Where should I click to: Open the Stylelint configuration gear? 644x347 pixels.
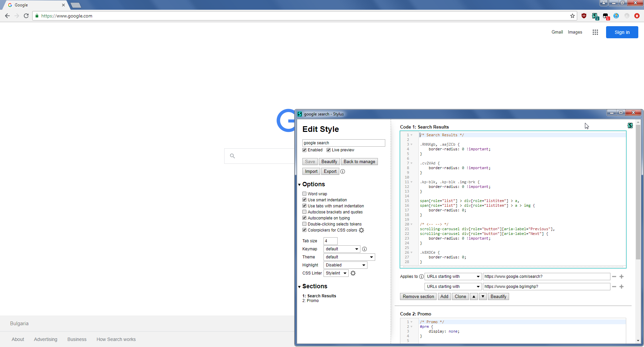pos(353,273)
